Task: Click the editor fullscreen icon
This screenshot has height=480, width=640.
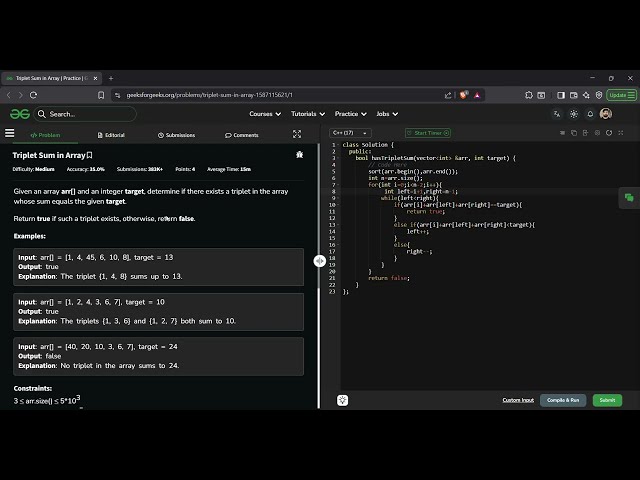Action: [x=621, y=133]
